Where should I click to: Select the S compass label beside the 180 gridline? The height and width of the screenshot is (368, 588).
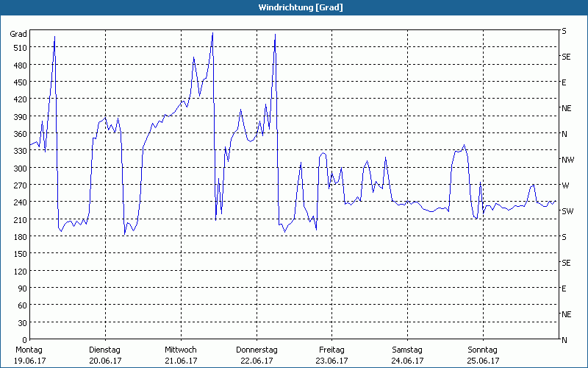[x=564, y=237]
